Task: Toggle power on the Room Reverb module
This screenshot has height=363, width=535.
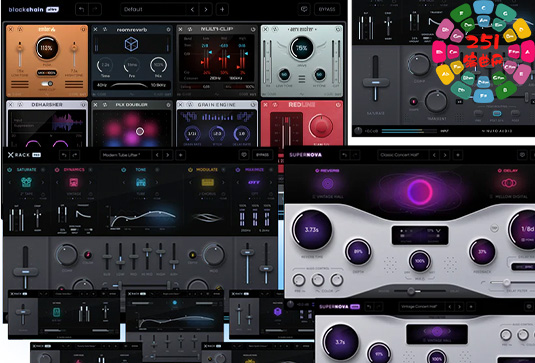Action: click(169, 30)
